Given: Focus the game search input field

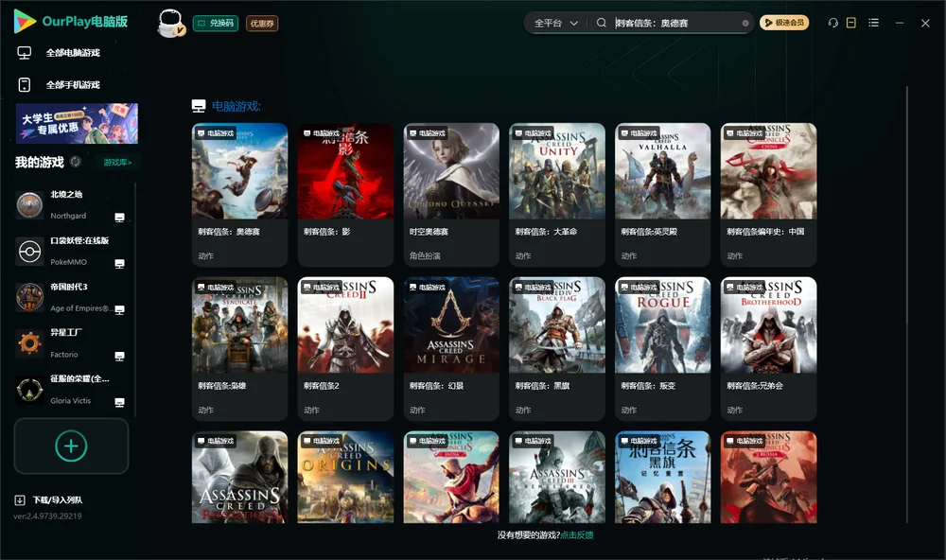Looking at the screenshot, I should pyautogui.click(x=675, y=23).
